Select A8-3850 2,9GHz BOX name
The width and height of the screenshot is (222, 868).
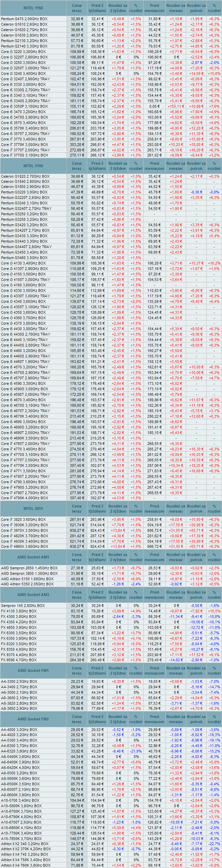(19, 708)
